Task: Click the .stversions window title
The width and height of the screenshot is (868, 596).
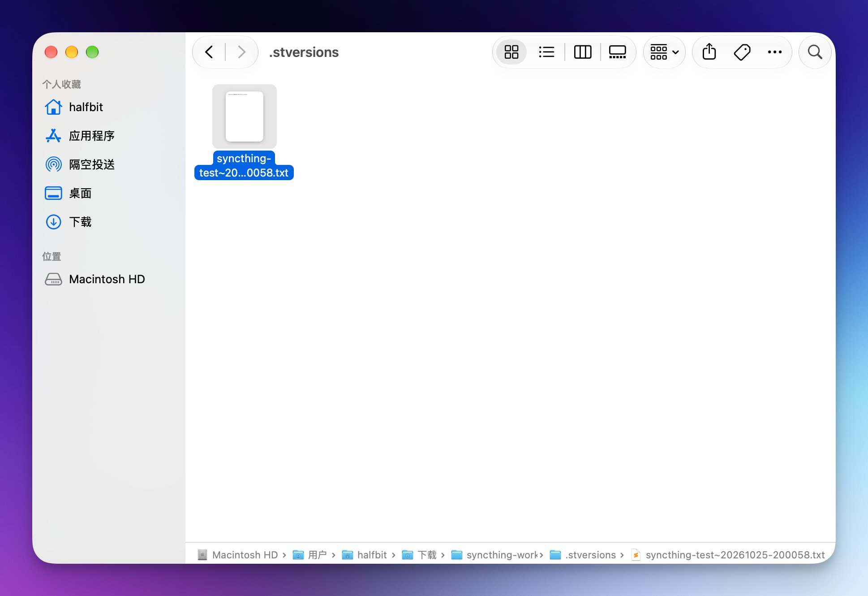Action: (x=304, y=52)
